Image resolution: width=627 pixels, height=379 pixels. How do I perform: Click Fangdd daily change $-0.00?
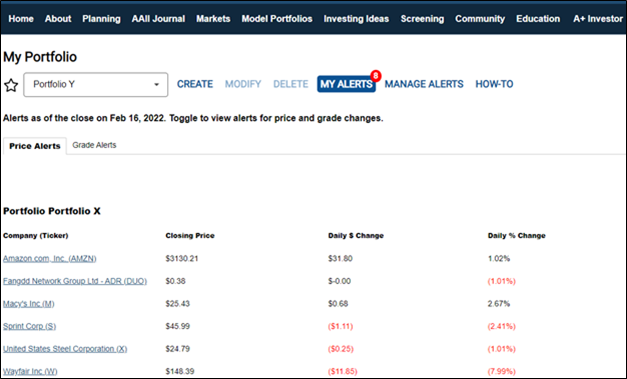(x=339, y=281)
